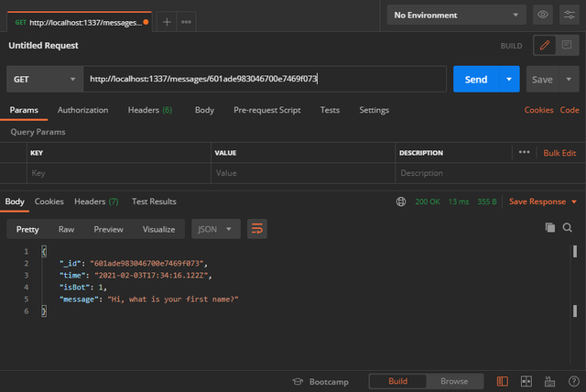Switch to Browse mode in status bar
Viewport: 586px width, 392px height.
[x=454, y=382]
